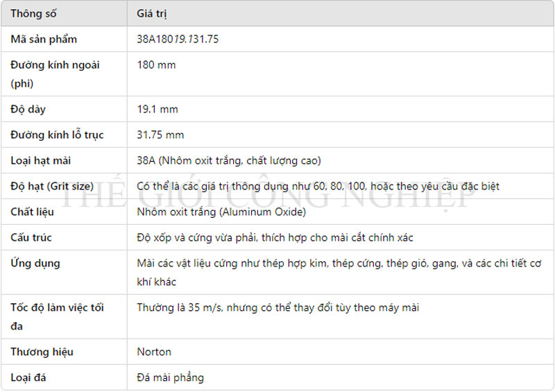Screen dimensions: 555x392
Task: Select the product code 38A18019.131.75
Action: pos(178,40)
